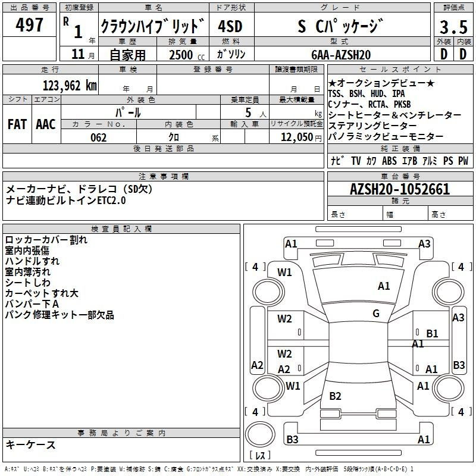Viewport: 476px width, 476px height.
Task: Click the AAC air conditioner cell
Action: [x=46, y=124]
